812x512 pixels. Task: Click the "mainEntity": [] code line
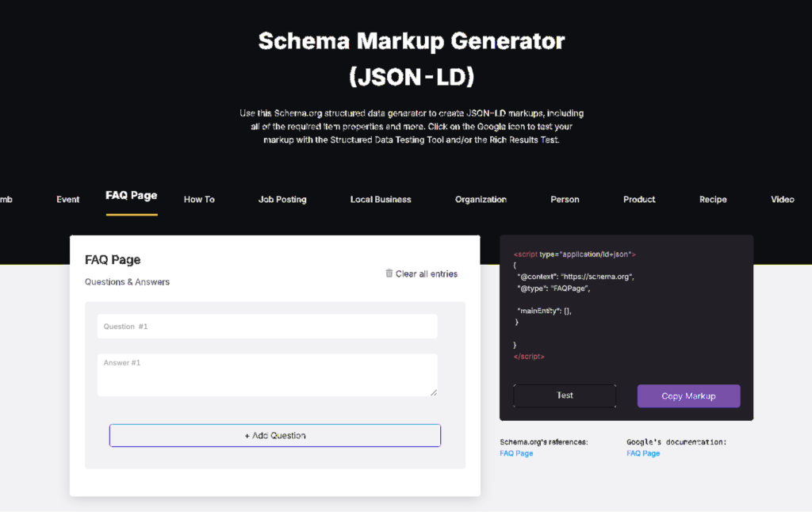[x=544, y=311]
